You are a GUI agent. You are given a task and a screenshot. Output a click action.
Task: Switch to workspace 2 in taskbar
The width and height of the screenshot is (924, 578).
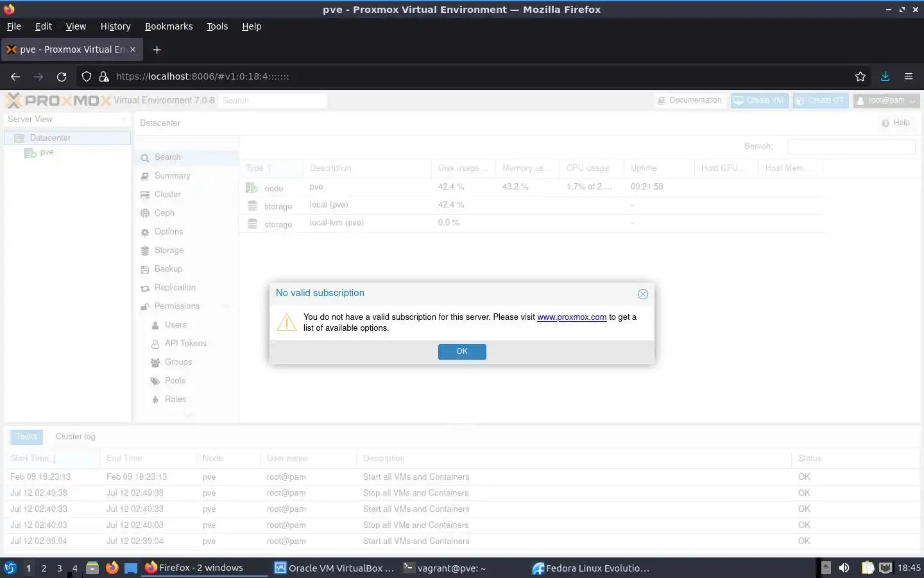(x=44, y=568)
